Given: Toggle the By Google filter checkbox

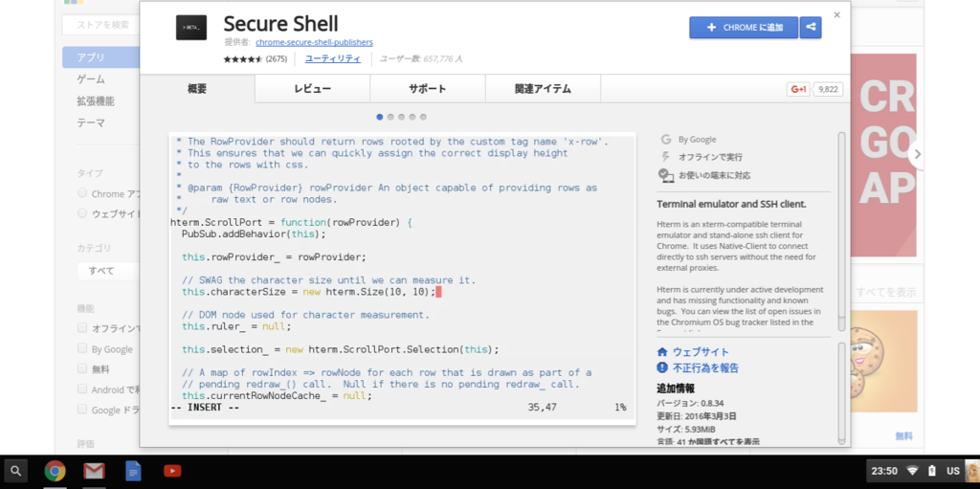Looking at the screenshot, I should [x=82, y=348].
